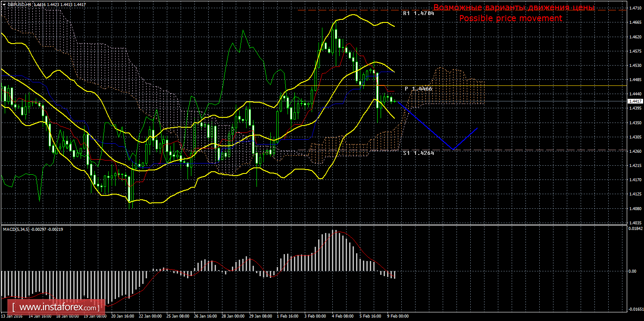Image resolution: width=644 pixels, height=321 pixels.
Task: Click the 1.4710 price axis label
Action: pyautogui.click(x=634, y=8)
